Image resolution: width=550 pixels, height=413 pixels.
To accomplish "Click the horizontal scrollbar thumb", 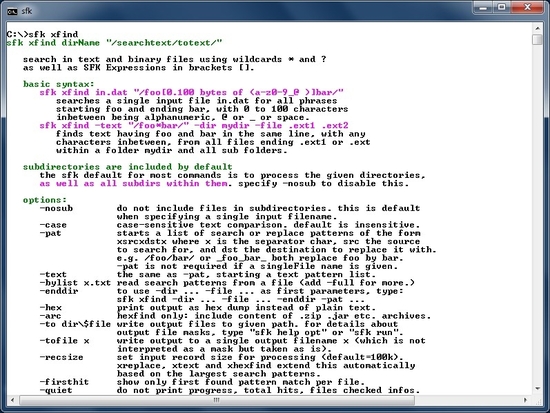I will (217, 400).
